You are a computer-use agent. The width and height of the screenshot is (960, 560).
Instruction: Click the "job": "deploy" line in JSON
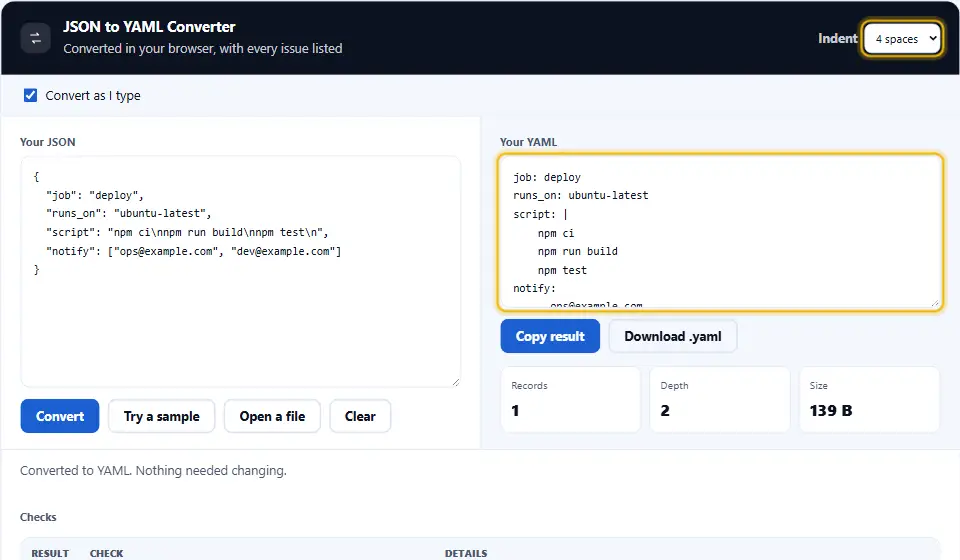pyautogui.click(x=94, y=195)
